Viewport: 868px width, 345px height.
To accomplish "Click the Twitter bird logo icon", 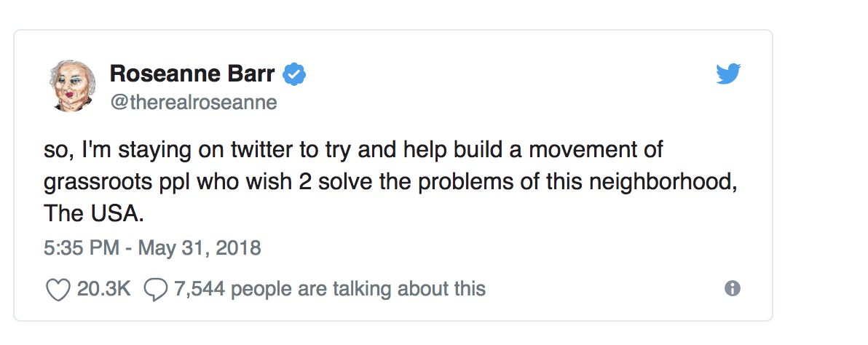I will click(x=728, y=74).
